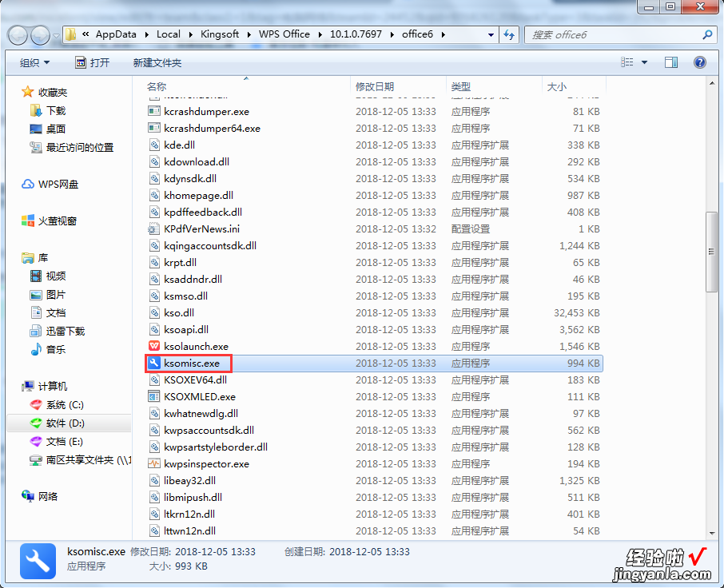This screenshot has width=724, height=588.
Task: Select the kqingaccountsdk.dll file
Action: tap(210, 245)
